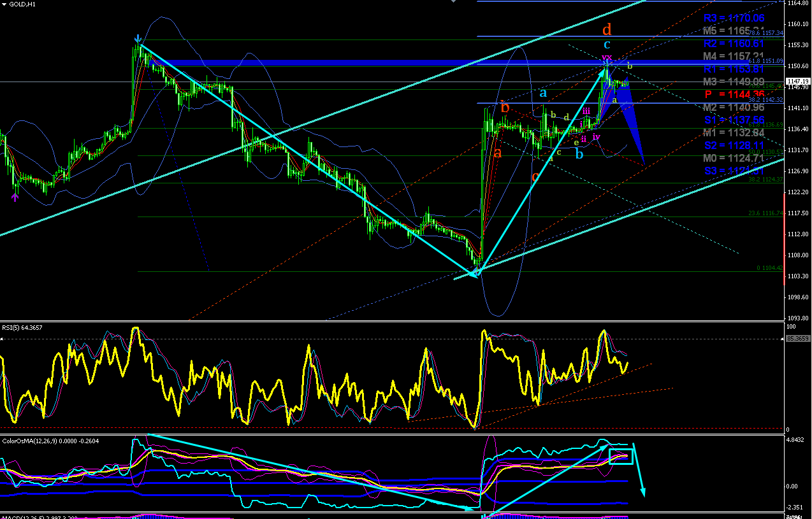The height and width of the screenshot is (519, 812).
Task: Click 1141.10 on the price axis
Action: [798, 108]
